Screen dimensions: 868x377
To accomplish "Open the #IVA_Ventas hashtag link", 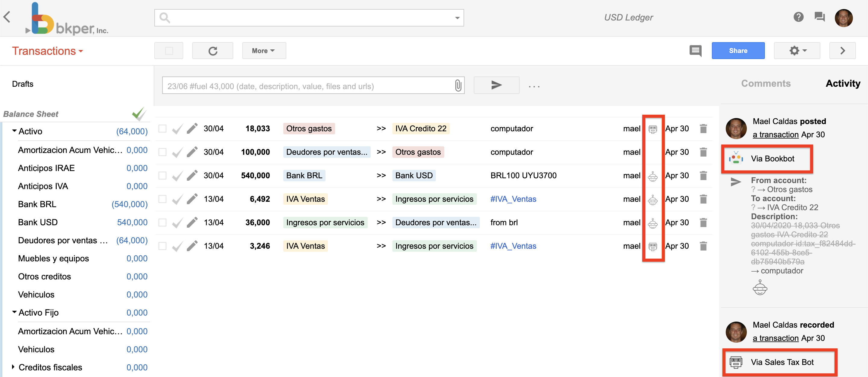I will coord(513,199).
